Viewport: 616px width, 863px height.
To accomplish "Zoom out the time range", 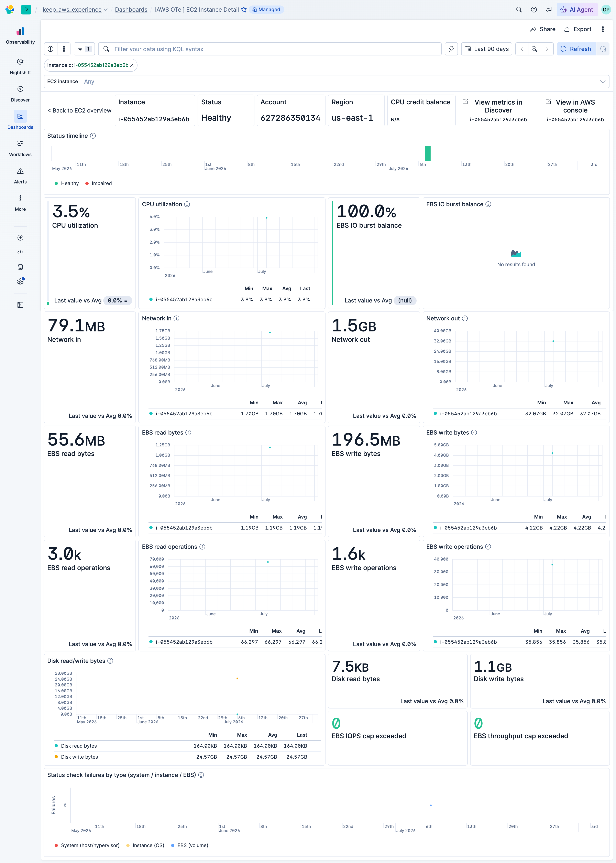I will tap(535, 49).
